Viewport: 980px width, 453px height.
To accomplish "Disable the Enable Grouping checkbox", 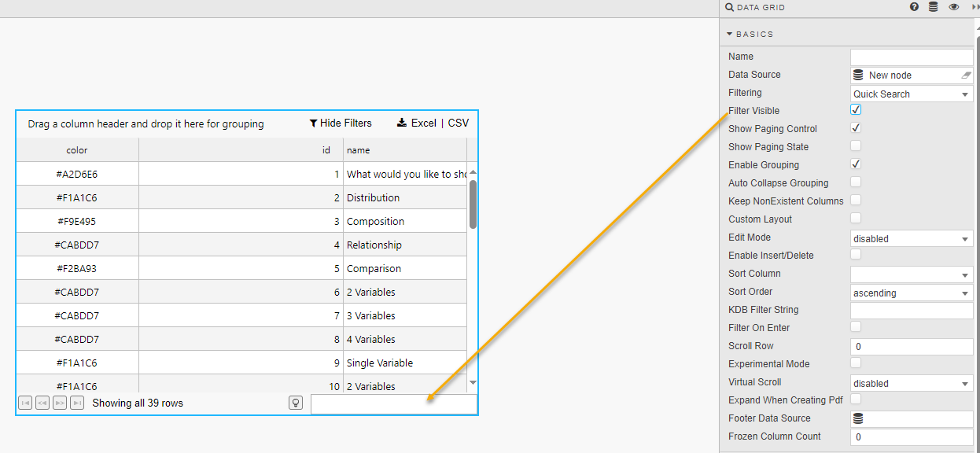I will [x=856, y=164].
